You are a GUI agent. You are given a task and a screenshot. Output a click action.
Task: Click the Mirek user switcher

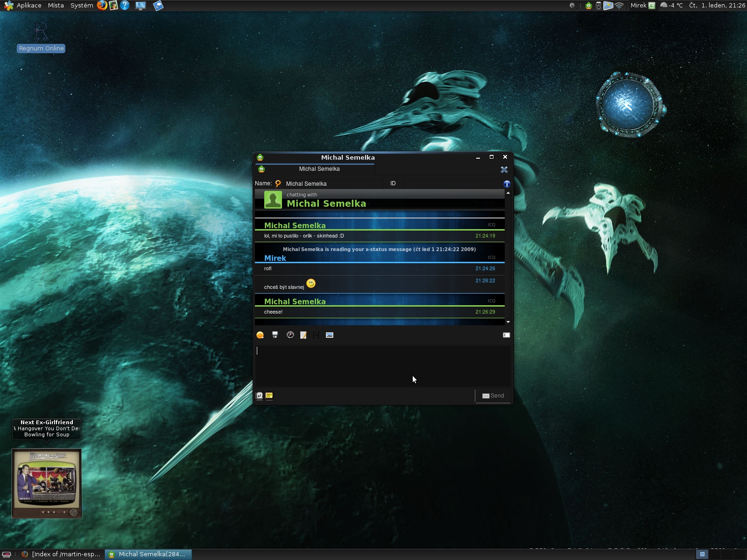point(638,6)
